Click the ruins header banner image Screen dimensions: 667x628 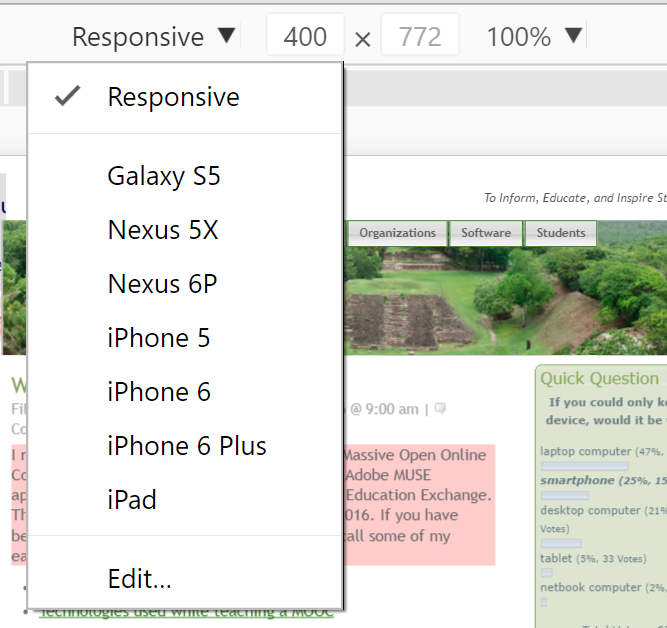click(506, 302)
